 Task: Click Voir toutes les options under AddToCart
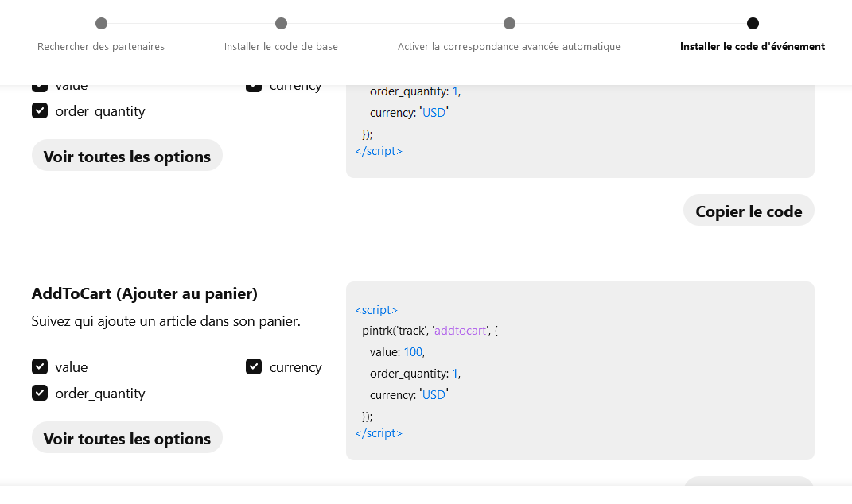pyautogui.click(x=127, y=438)
